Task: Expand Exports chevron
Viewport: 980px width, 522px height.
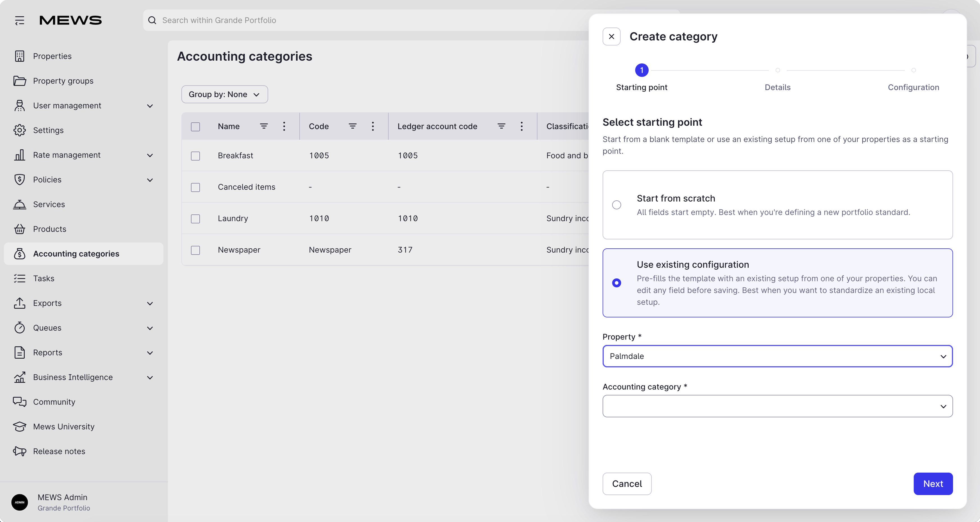Action: point(150,304)
